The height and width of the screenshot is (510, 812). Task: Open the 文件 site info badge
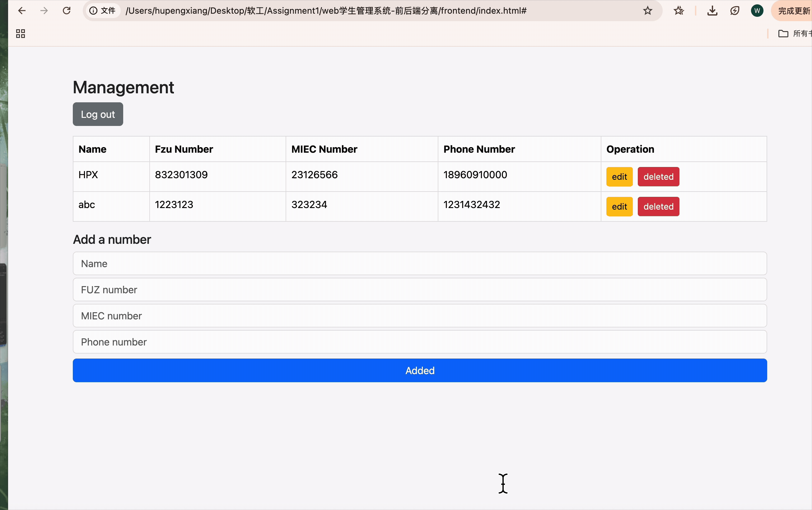[x=102, y=11]
